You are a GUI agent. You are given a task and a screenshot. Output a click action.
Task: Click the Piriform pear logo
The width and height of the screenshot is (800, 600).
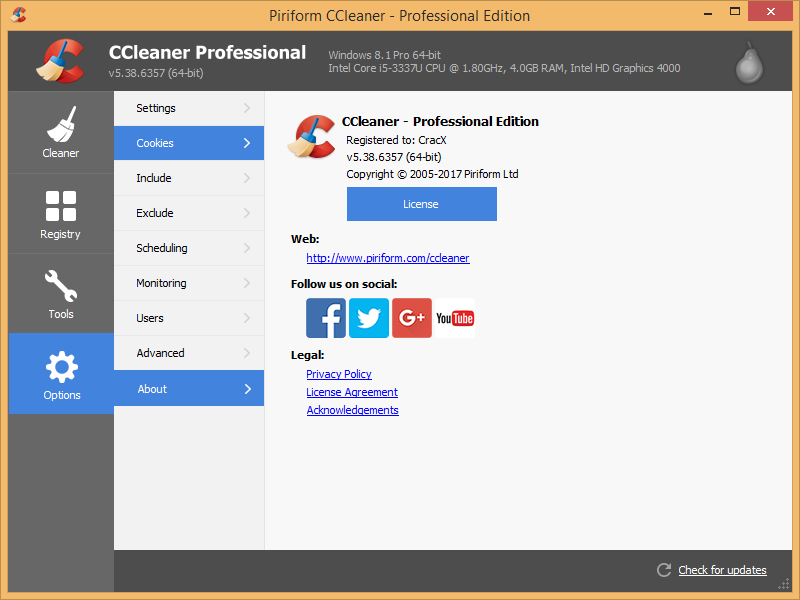[x=749, y=63]
